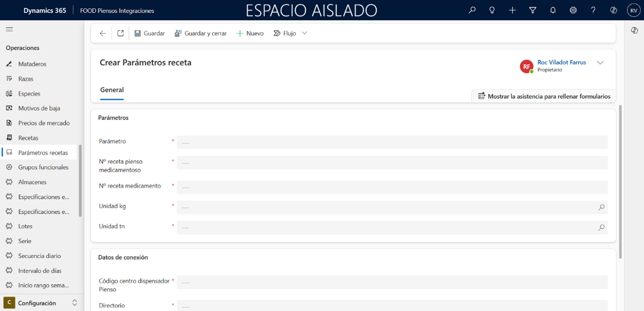The height and width of the screenshot is (311, 644).
Task: Expand the owner header chevron
Action: [600, 63]
